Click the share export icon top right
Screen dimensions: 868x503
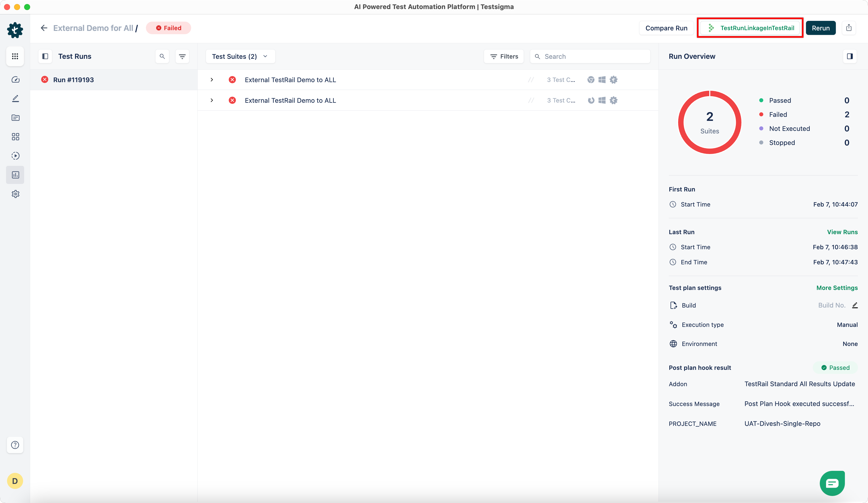click(849, 28)
